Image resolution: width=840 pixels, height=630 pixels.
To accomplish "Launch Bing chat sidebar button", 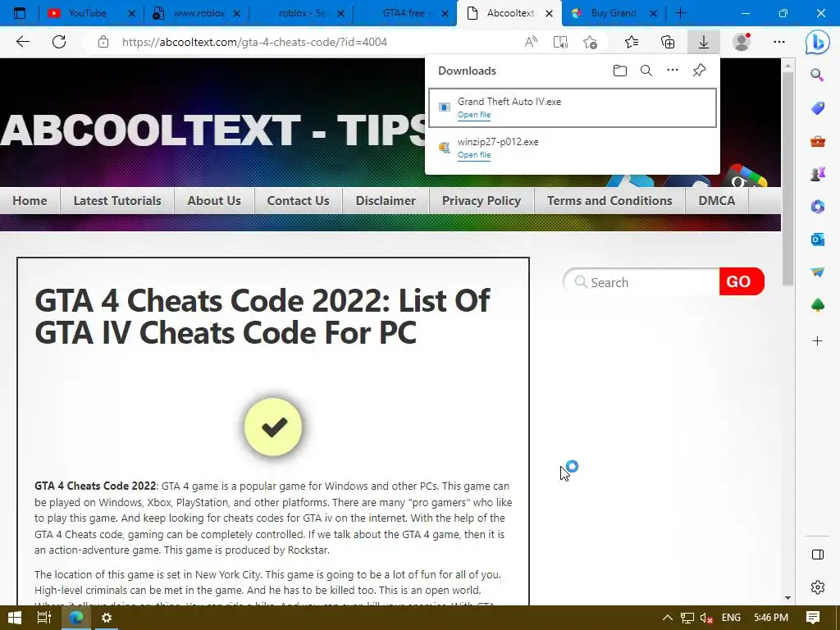I will (818, 42).
